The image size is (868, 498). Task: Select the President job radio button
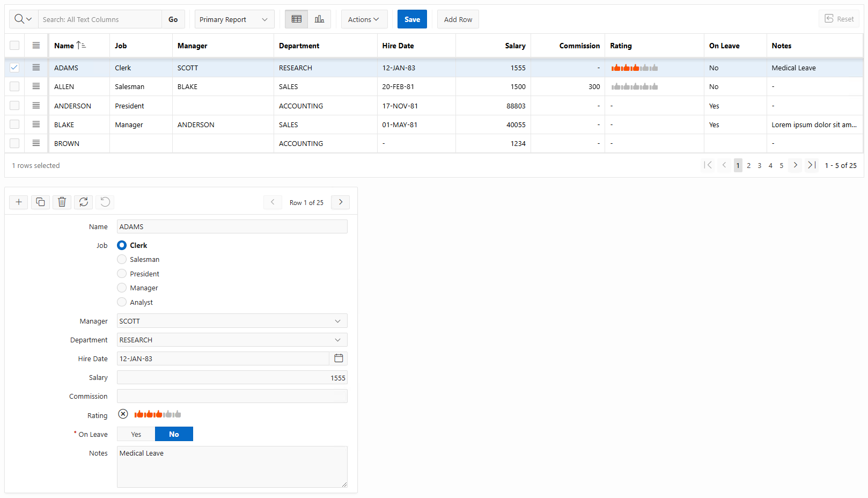122,274
